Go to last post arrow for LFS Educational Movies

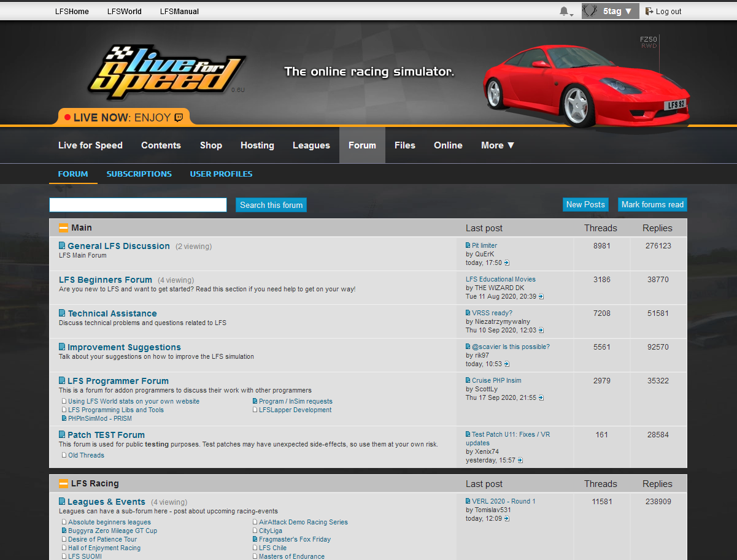click(541, 297)
